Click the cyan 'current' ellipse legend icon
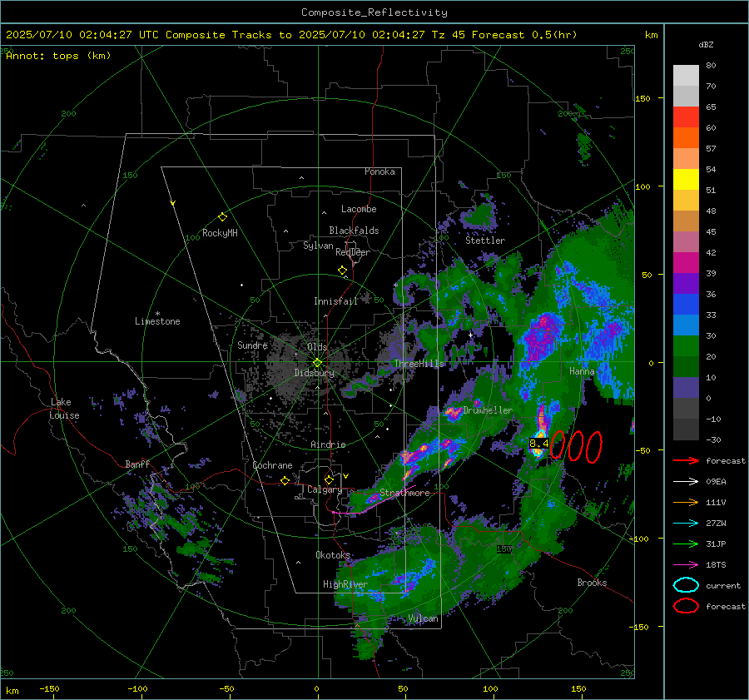This screenshot has width=749, height=700. [686, 585]
